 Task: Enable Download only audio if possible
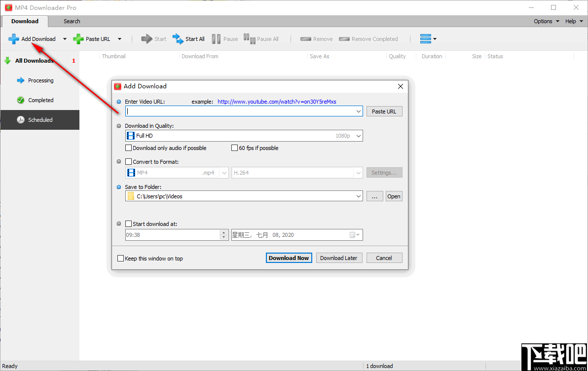[129, 148]
